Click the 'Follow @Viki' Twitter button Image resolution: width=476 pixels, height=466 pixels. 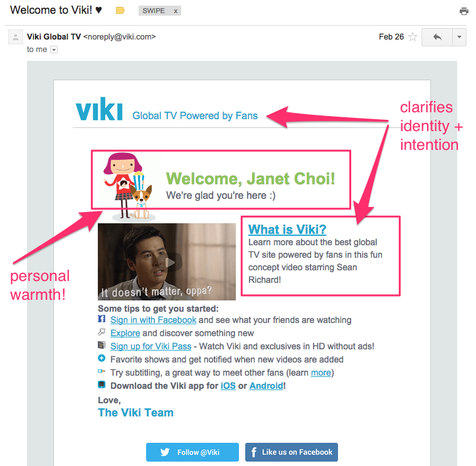click(193, 452)
